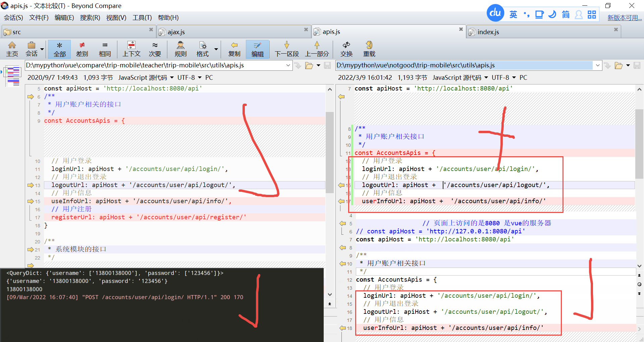Viewport: 644px width, 342px height.
Task: Expand the right path history dropdown
Action: coord(597,65)
